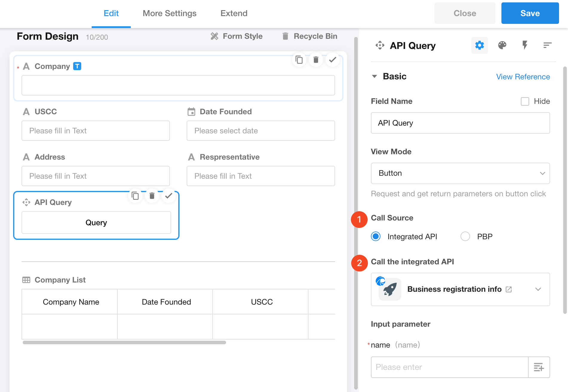
Task: Check the Hide checkbox
Action: click(x=525, y=101)
